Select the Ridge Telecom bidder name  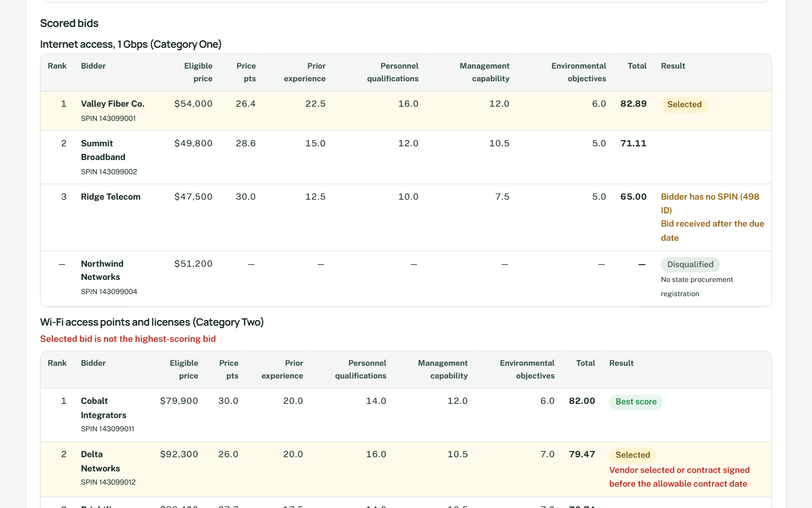click(x=111, y=197)
